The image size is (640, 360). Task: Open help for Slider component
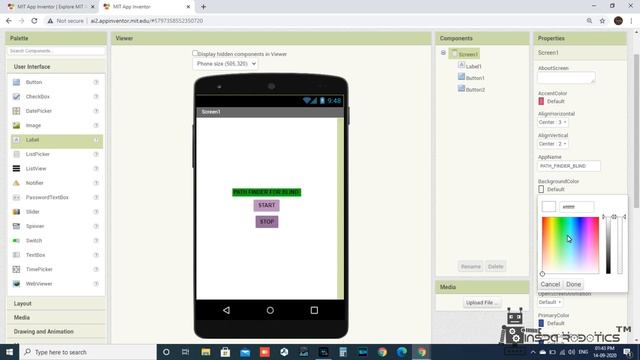point(96,212)
